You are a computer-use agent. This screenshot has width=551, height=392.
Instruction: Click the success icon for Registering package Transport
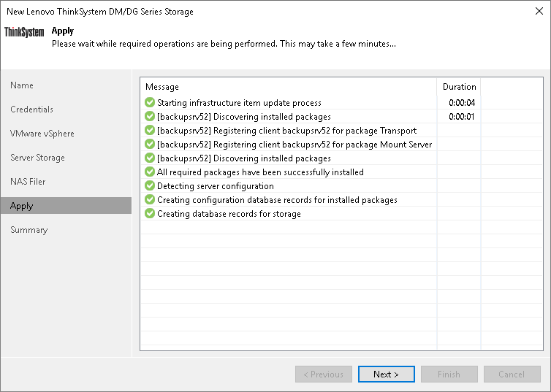point(150,130)
